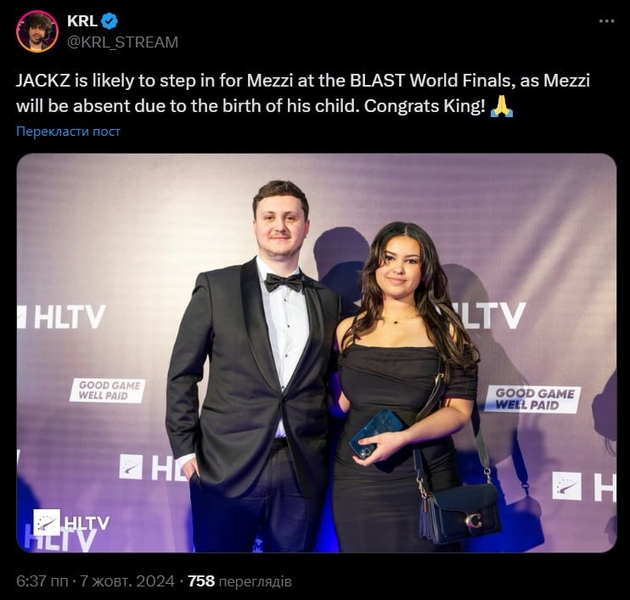Viewport: 630px width, 600px height.
Task: Click the KRL profile avatar
Action: (37, 31)
